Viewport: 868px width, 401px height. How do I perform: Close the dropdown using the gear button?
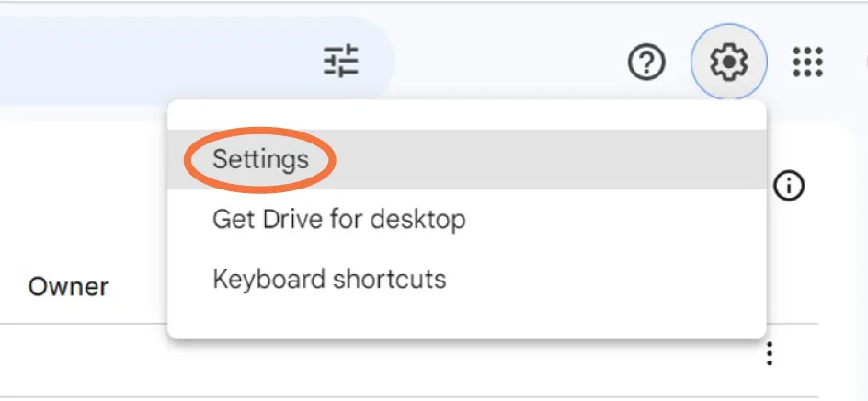(727, 63)
